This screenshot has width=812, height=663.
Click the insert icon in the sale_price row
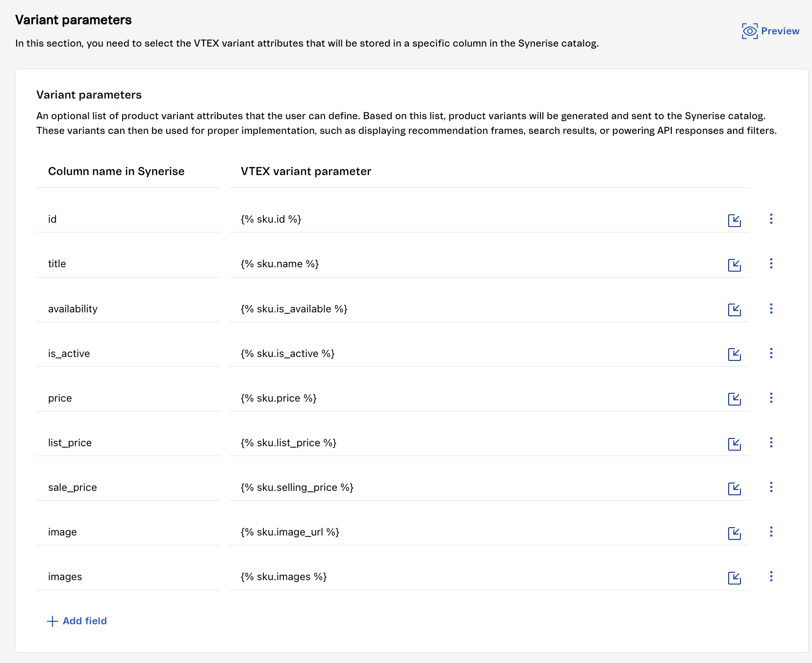pos(734,489)
